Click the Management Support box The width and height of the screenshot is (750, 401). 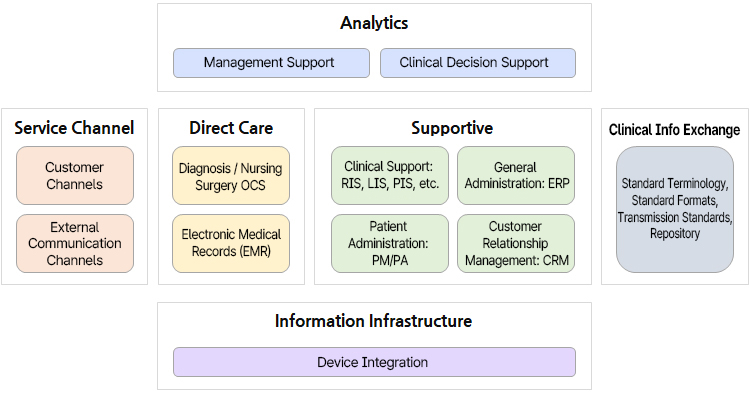click(x=271, y=63)
